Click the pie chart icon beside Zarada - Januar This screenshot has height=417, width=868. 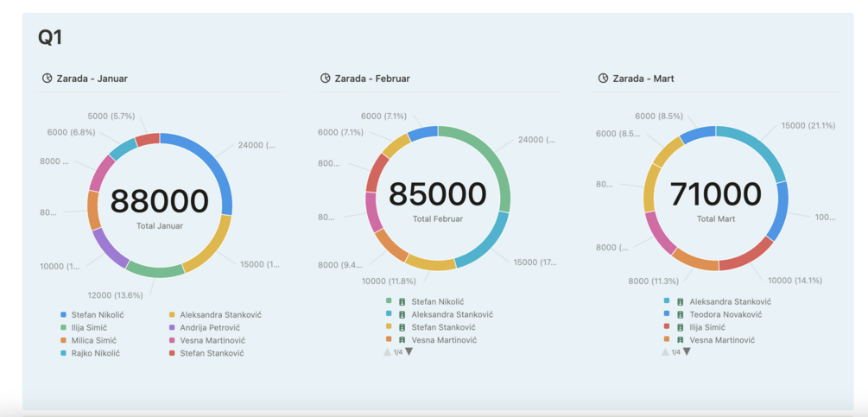point(47,79)
